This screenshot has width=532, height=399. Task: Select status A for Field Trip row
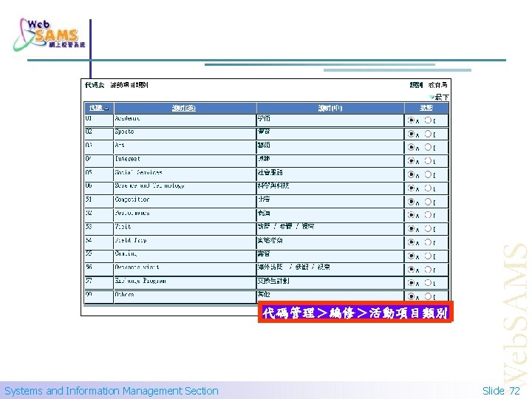click(x=411, y=242)
